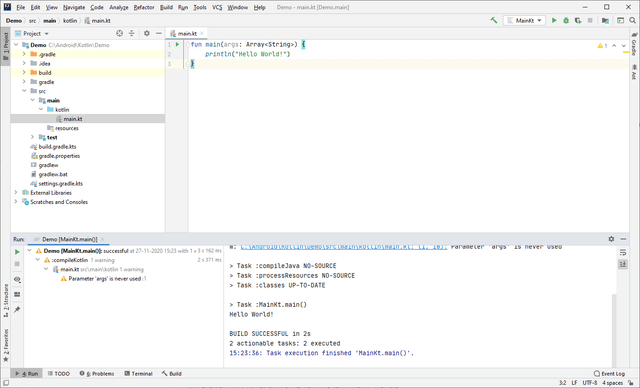This screenshot has width=640, height=388.
Task: Expand the .gradle folder
Action: pos(24,54)
